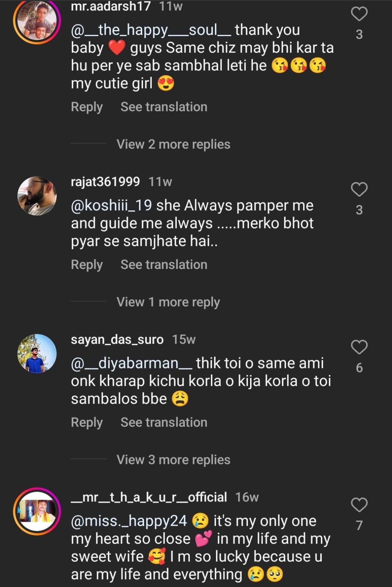See translation of sayan_das_suro's comment
Screen dimensions: 392x587
[164, 422]
